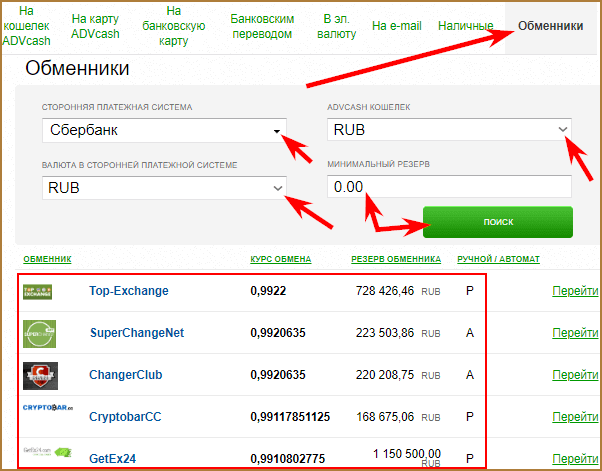Click the rate 0,99117851125
Image resolution: width=602 pixels, height=471 pixels.
pos(290,417)
